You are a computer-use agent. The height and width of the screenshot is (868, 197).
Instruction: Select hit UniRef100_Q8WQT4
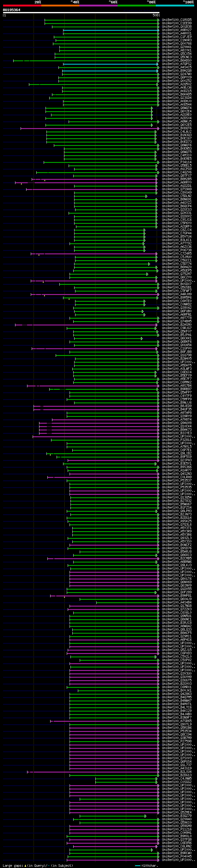[177, 108]
